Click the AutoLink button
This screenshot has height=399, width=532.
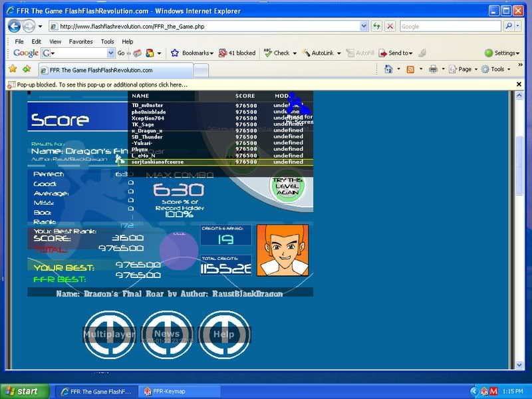point(318,53)
